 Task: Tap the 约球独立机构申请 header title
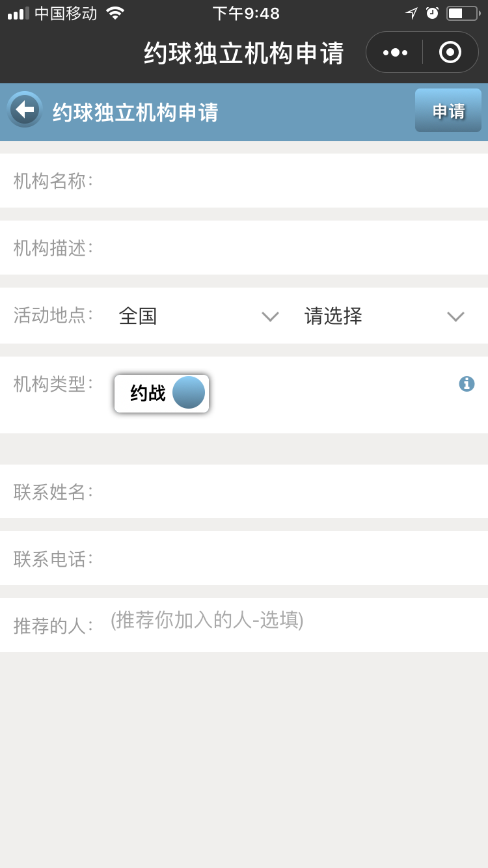[x=136, y=113]
